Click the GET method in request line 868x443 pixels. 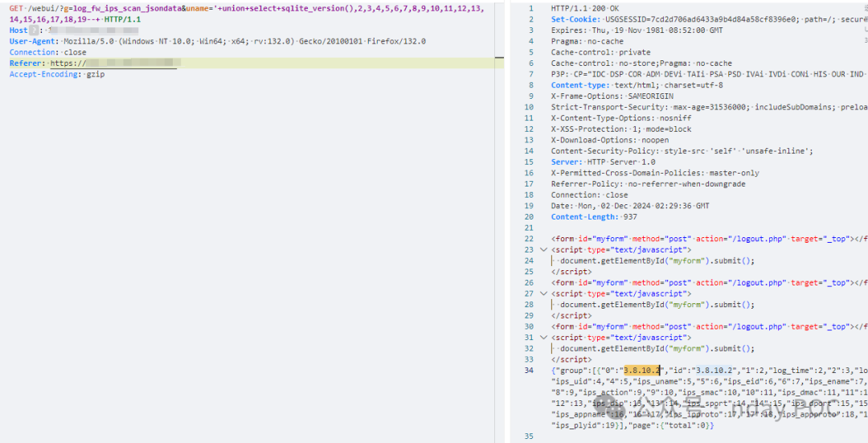tap(15, 8)
